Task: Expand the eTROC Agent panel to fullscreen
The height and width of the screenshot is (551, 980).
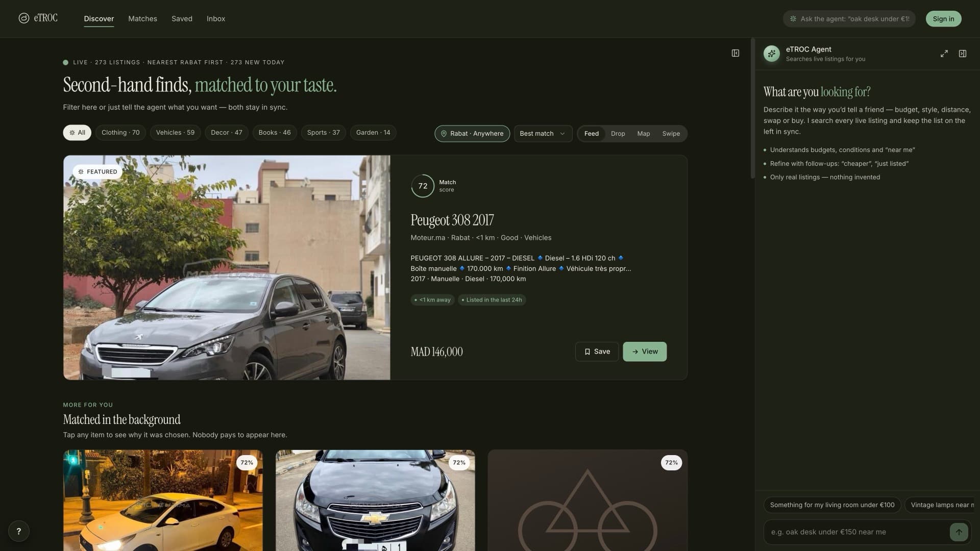Action: pos(944,54)
